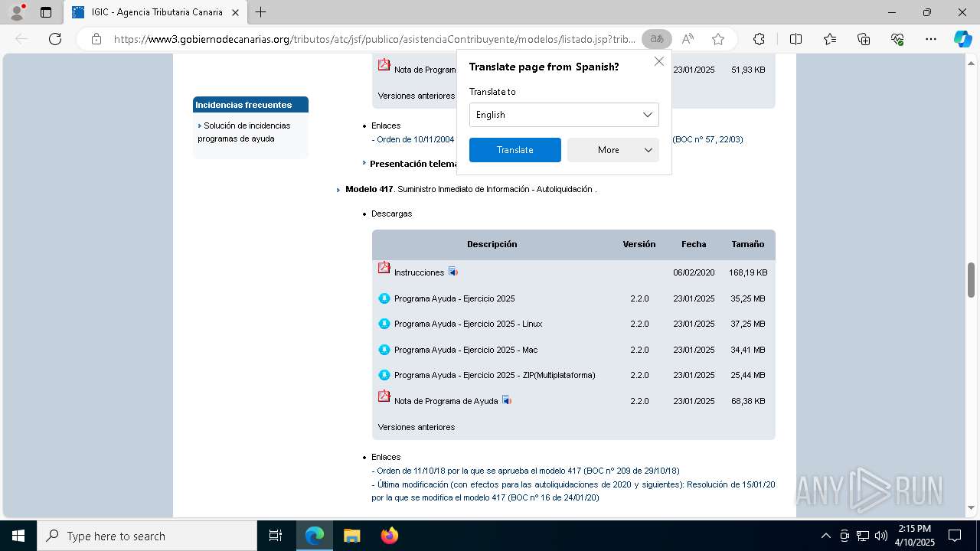Image resolution: width=980 pixels, height=551 pixels.
Task: Open Solución de incidencias programas de ayuda link
Action: point(244,132)
